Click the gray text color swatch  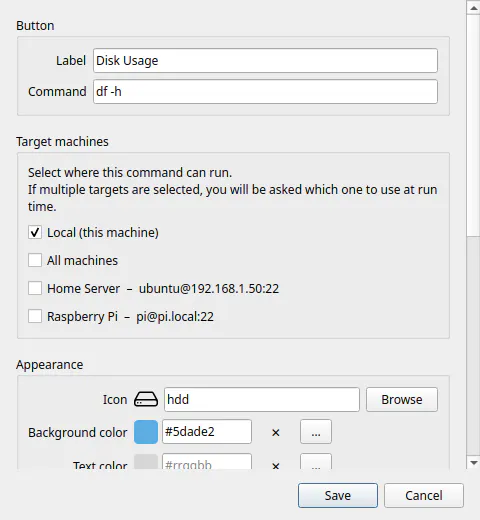(x=146, y=462)
